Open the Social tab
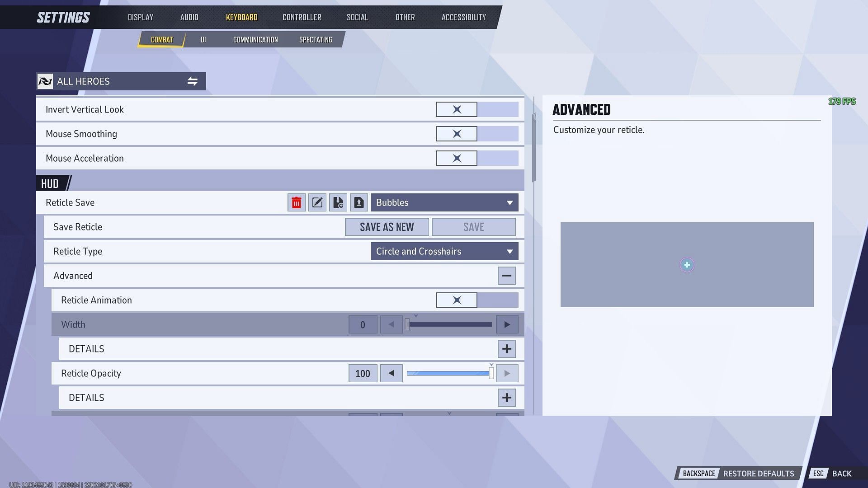868x488 pixels. [357, 17]
